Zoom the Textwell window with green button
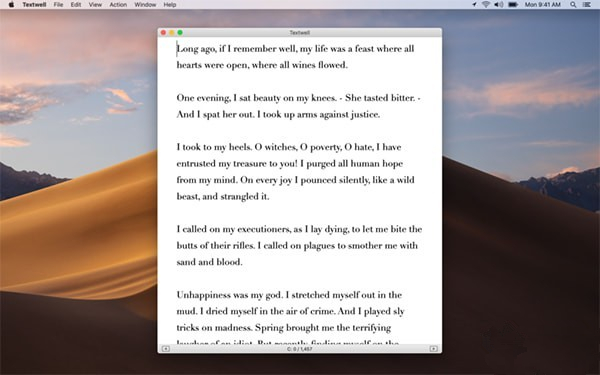This screenshot has height=375, width=600. [x=180, y=33]
